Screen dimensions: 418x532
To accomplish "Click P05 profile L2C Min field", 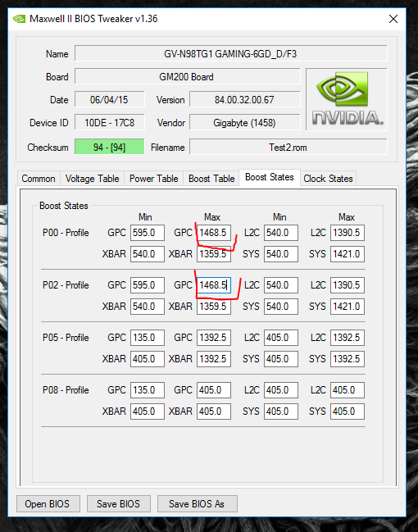I will tap(281, 338).
